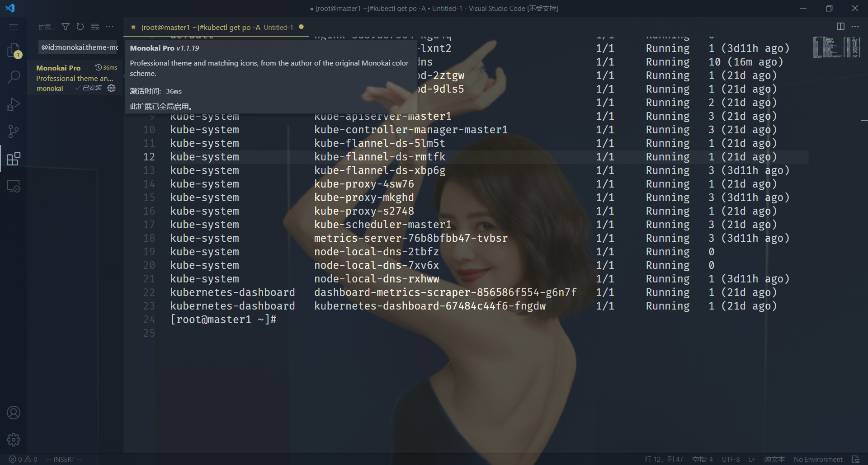The width and height of the screenshot is (868, 465).
Task: Open the Run and Debug view
Action: click(14, 104)
